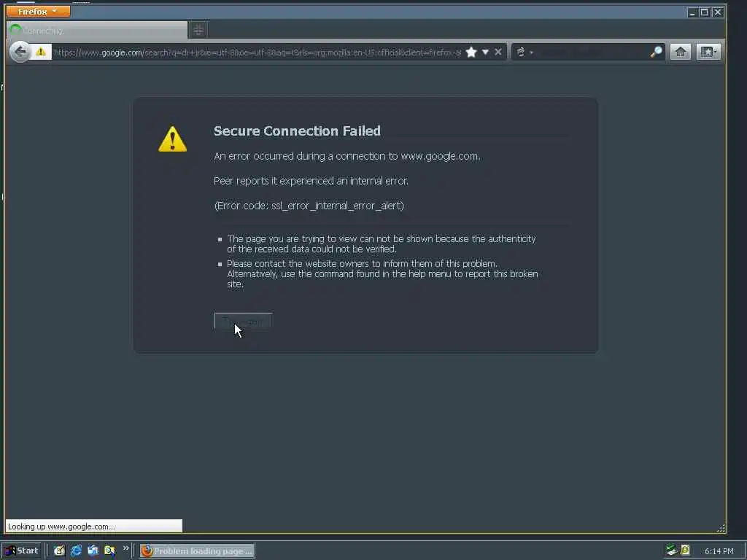This screenshot has height=560, width=747.
Task: Click the 'Secure Connection Failed' heading
Action: click(x=297, y=131)
